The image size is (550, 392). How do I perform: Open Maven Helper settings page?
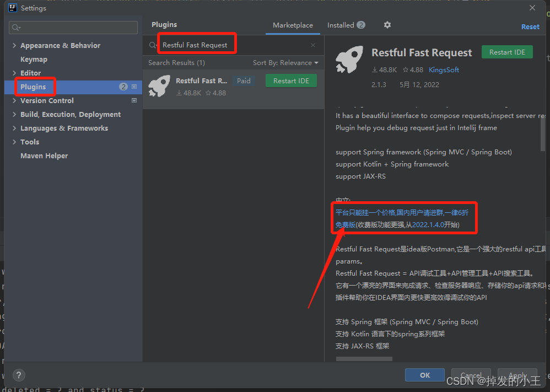tap(44, 156)
